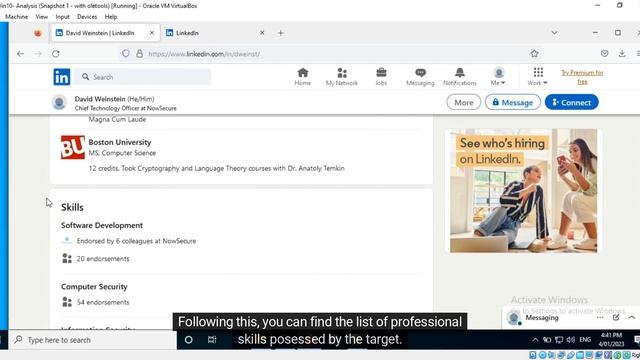Click Endorsed by 6 colleagues at NowSecure
This screenshot has width=640, height=360.
point(136,241)
